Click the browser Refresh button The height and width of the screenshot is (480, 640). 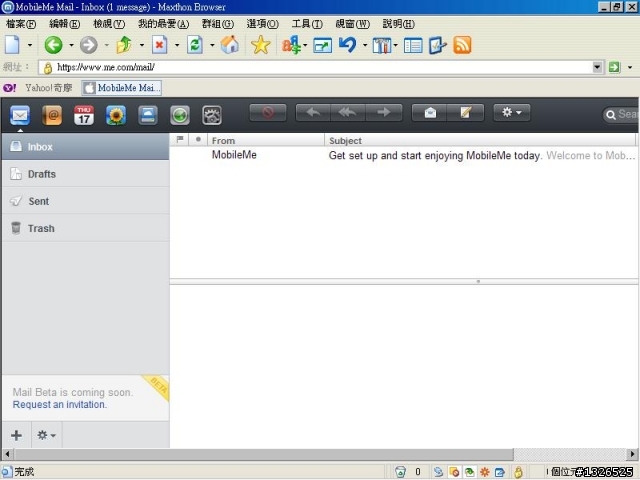[x=195, y=45]
